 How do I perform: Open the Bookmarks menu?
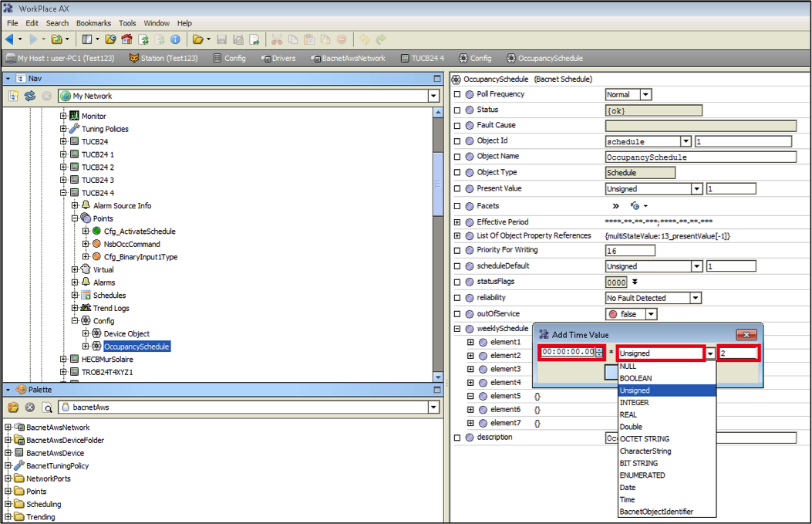pos(93,23)
